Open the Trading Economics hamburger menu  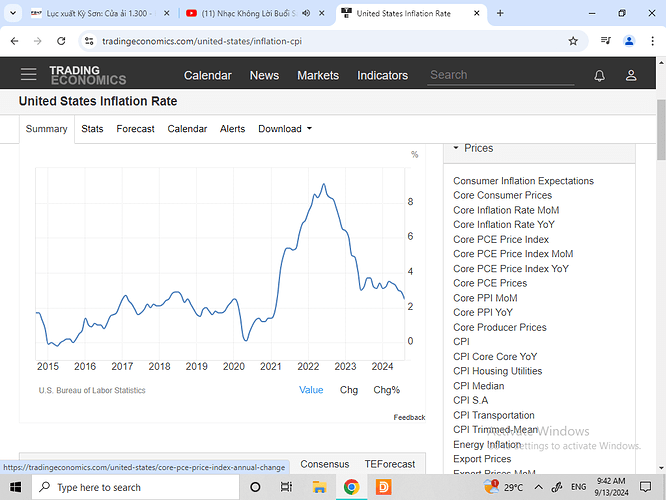pos(29,75)
